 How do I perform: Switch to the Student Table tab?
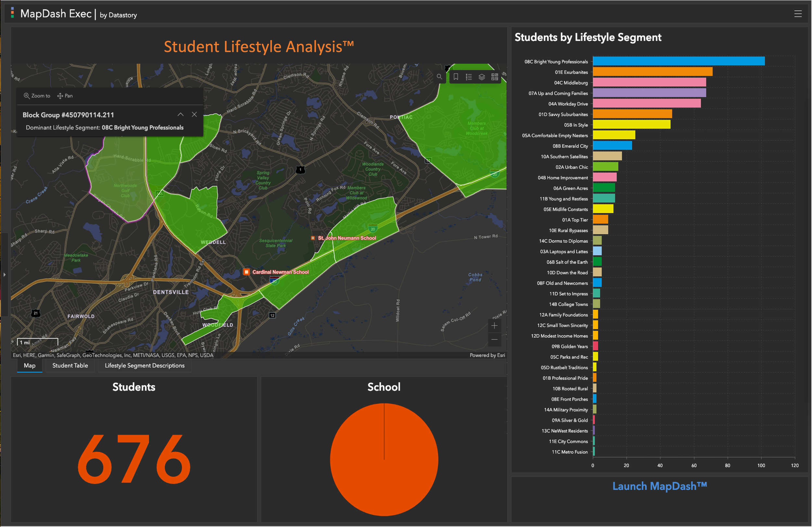[70, 366]
